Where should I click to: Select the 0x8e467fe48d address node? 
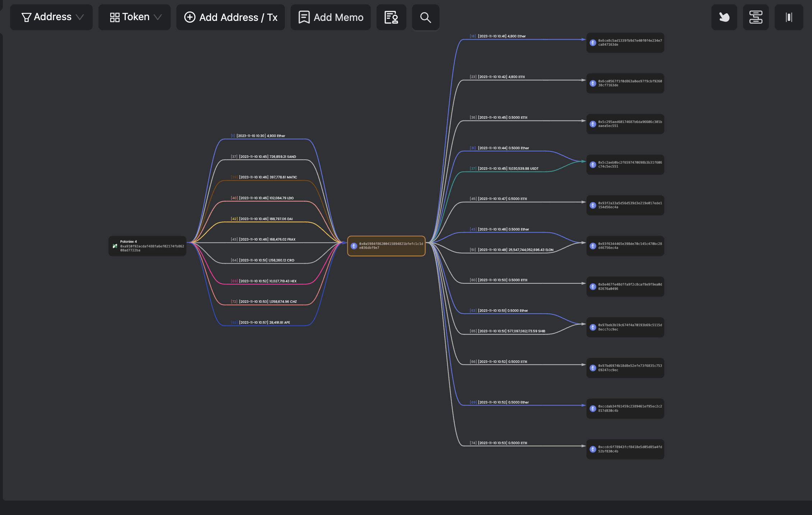(625, 287)
